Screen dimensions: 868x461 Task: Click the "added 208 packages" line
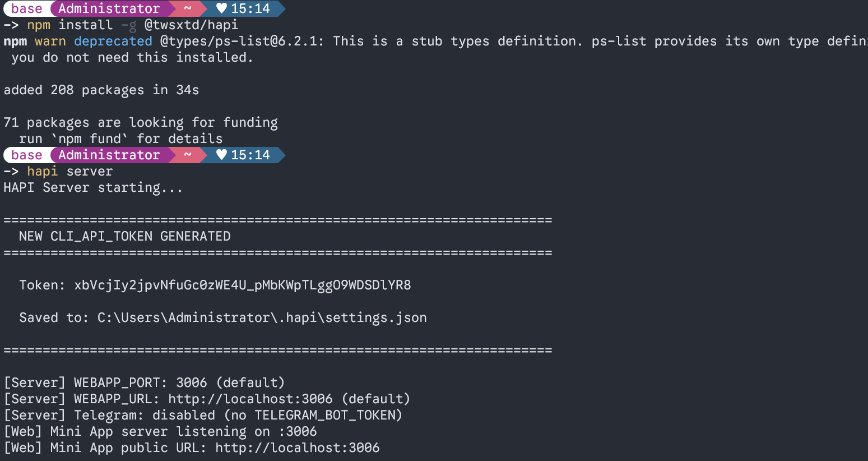[x=101, y=90]
